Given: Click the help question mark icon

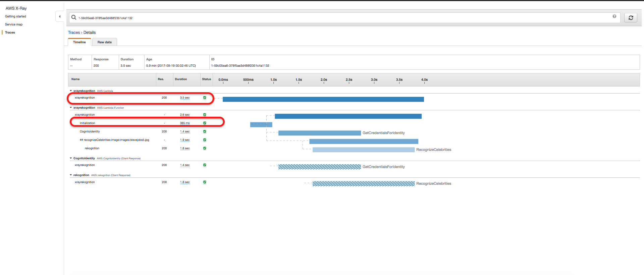Looking at the screenshot, I should point(614,16).
